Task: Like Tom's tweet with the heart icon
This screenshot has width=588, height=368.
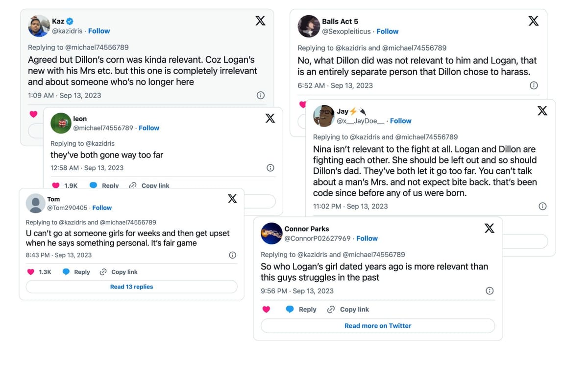Action: (31, 272)
